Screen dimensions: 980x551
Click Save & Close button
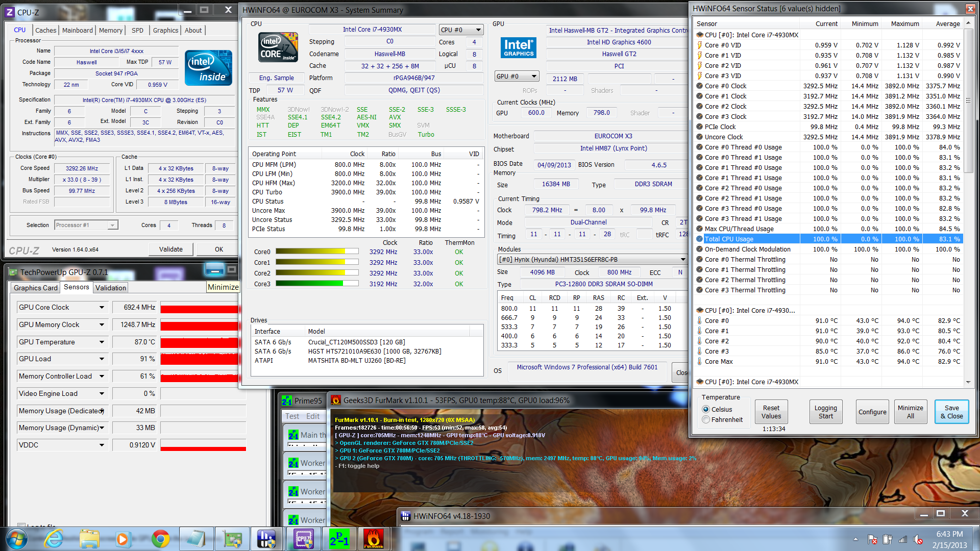tap(951, 412)
